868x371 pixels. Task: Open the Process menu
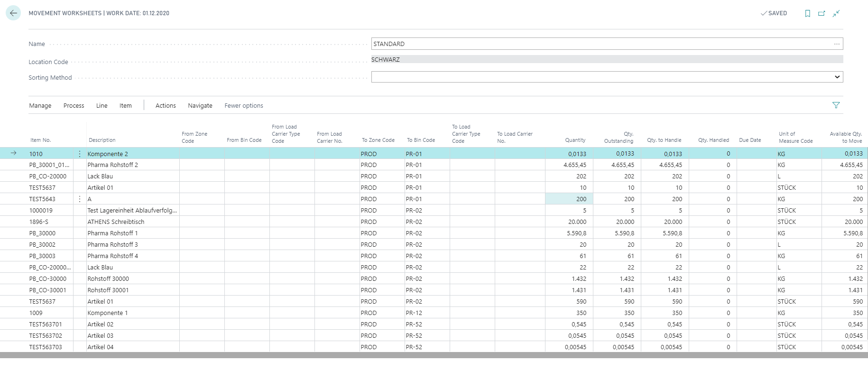[74, 106]
